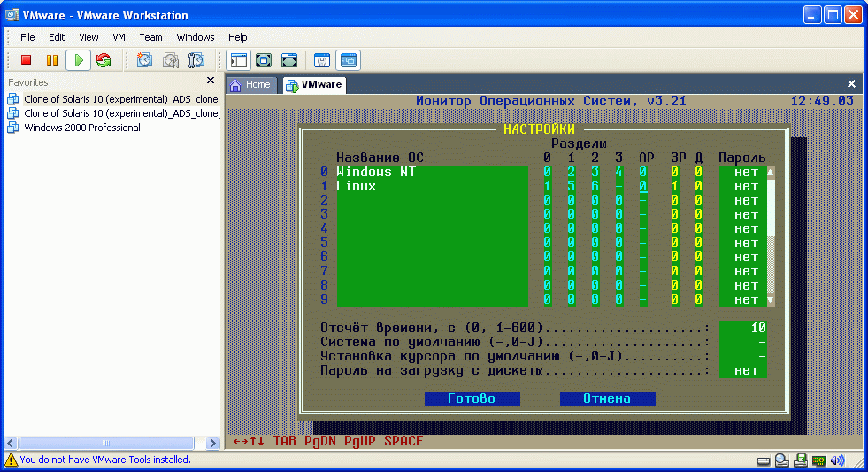Click the up arrow of settings list scrollbar
Screen dimensions: 868x472
click(770, 173)
